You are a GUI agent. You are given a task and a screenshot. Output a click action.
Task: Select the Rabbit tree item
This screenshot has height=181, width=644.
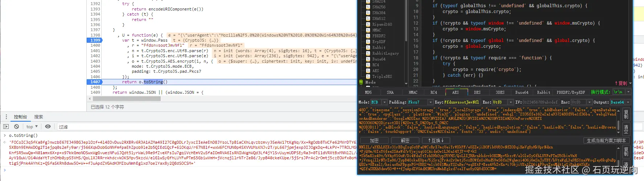pyautogui.click(x=379, y=47)
